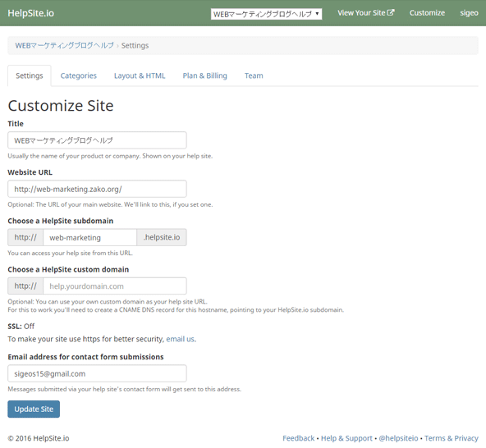Open the Plan & Billing tab
Image resolution: width=486 pixels, height=448 pixels.
(204, 75)
